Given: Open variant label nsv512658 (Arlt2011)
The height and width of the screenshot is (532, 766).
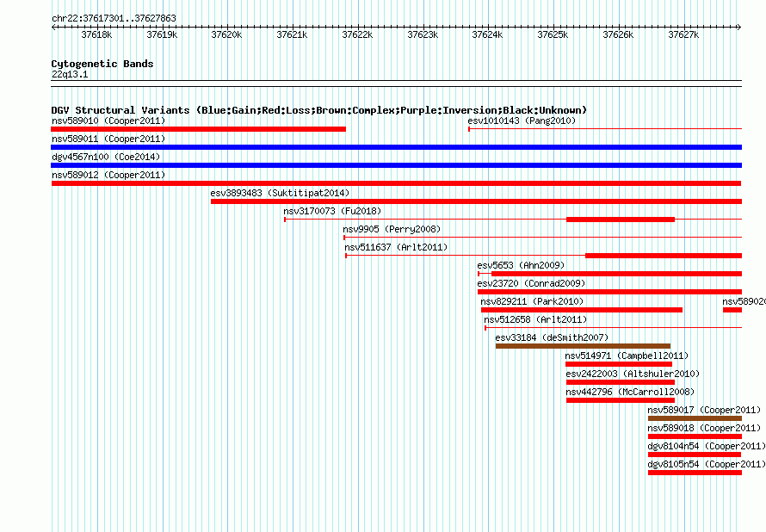Looking at the screenshot, I should tap(535, 319).
